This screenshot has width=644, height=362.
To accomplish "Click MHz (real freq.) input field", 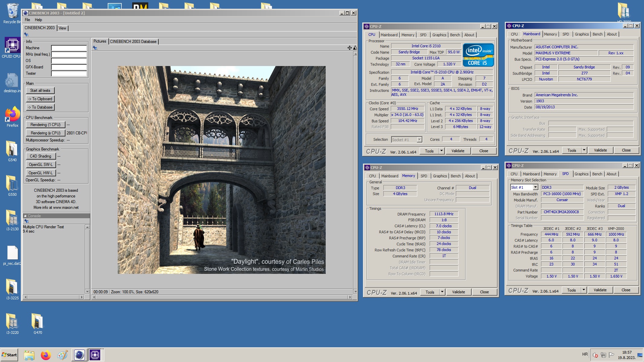I will (x=69, y=54).
